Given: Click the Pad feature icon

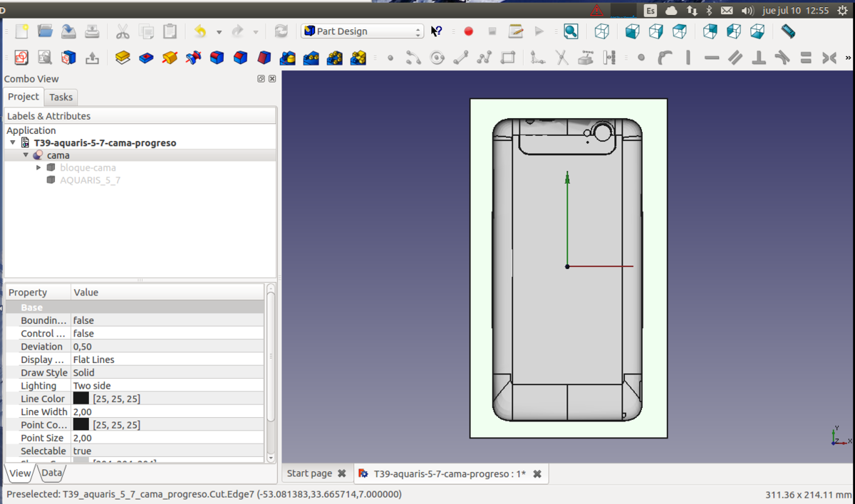Looking at the screenshot, I should [123, 58].
